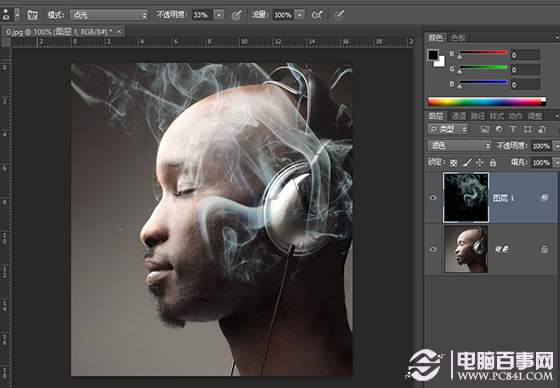Screen dimensions: 560x388
Task: Switch to the 颜色 color tab
Action: pos(435,38)
